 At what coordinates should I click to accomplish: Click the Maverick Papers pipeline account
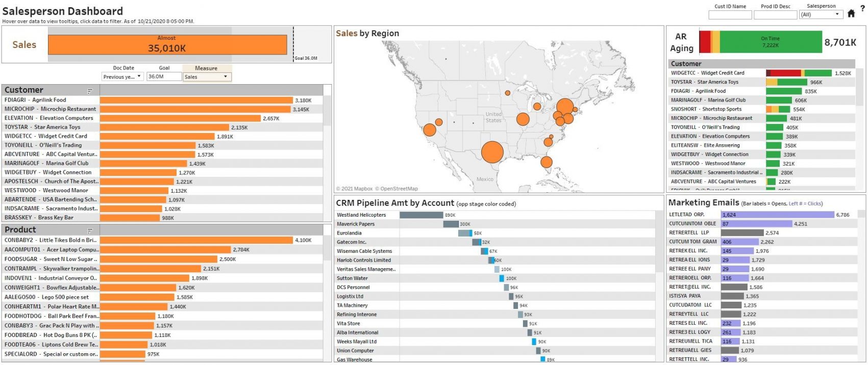(x=495, y=224)
